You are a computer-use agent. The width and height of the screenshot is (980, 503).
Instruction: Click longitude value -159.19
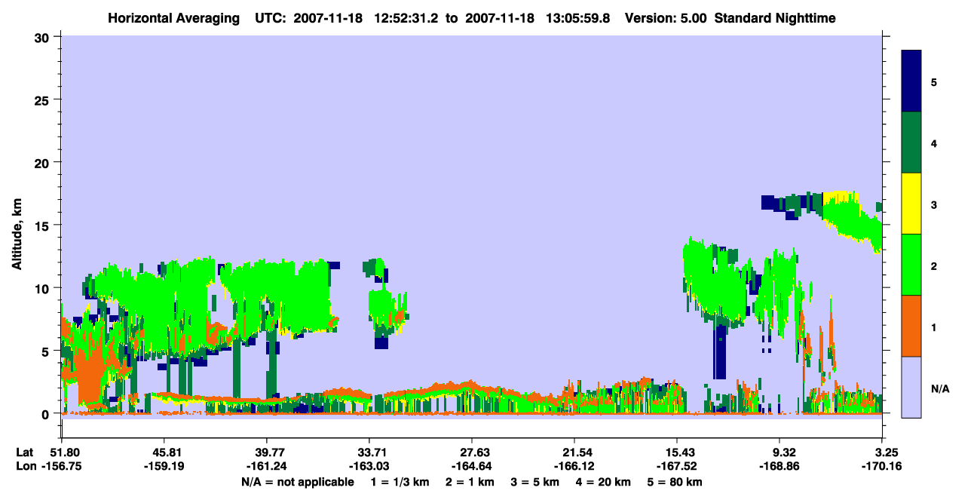coord(164,467)
